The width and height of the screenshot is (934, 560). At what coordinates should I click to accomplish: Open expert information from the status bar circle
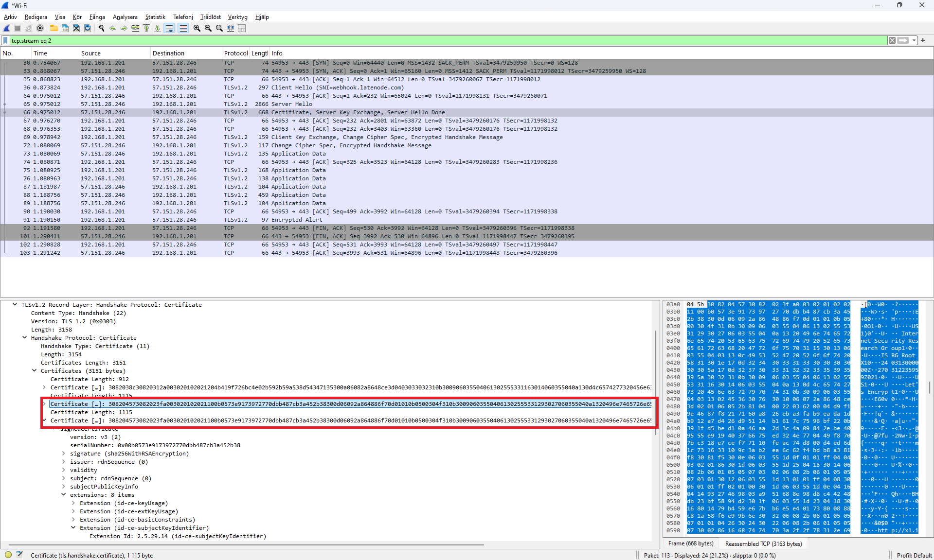click(8, 555)
